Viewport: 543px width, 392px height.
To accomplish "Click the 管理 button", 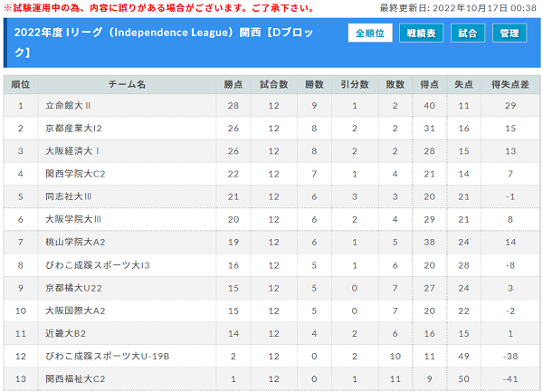I will [509, 33].
